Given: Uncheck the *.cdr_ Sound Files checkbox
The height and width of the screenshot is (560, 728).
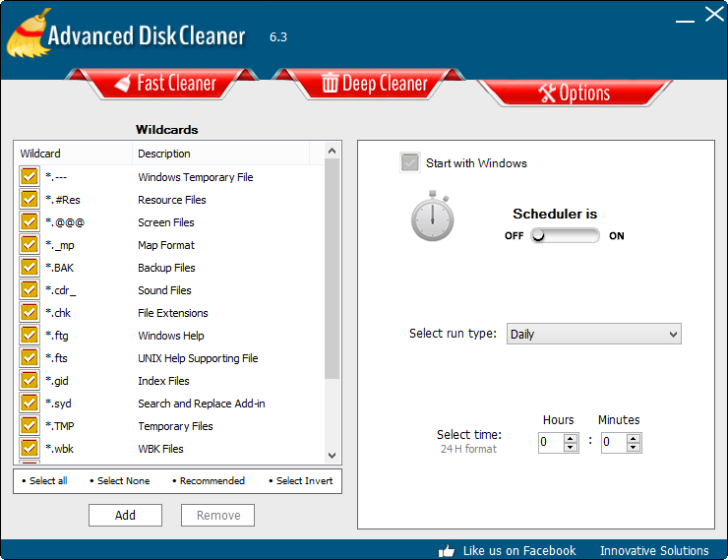Looking at the screenshot, I should pos(30,289).
